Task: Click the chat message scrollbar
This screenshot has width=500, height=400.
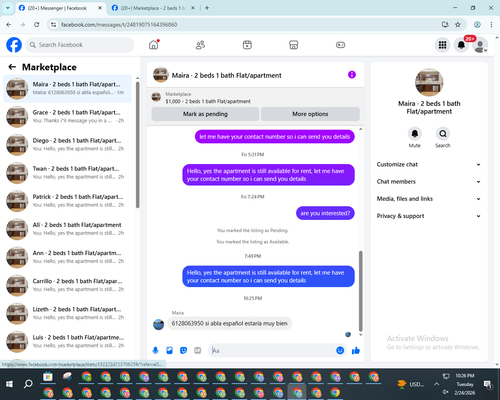Action: (x=360, y=291)
